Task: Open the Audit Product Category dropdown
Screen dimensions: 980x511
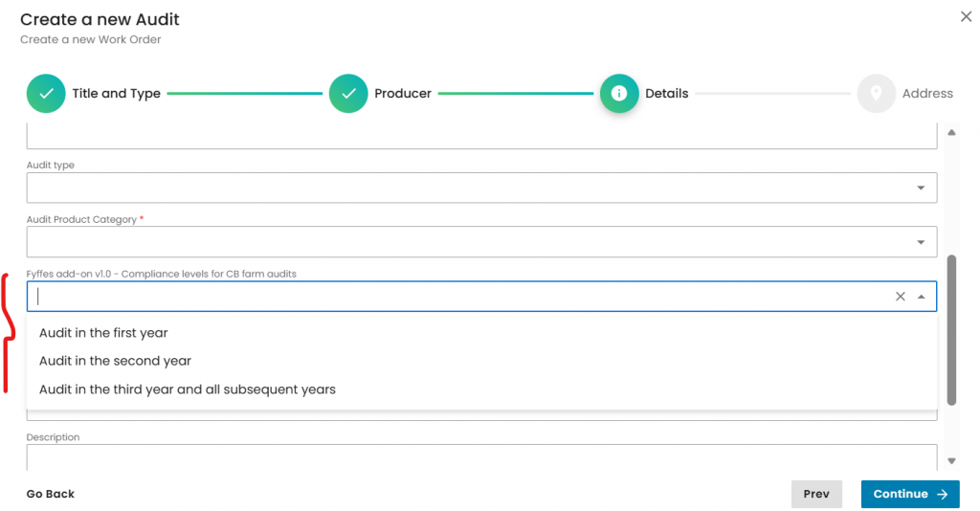Action: [x=921, y=242]
